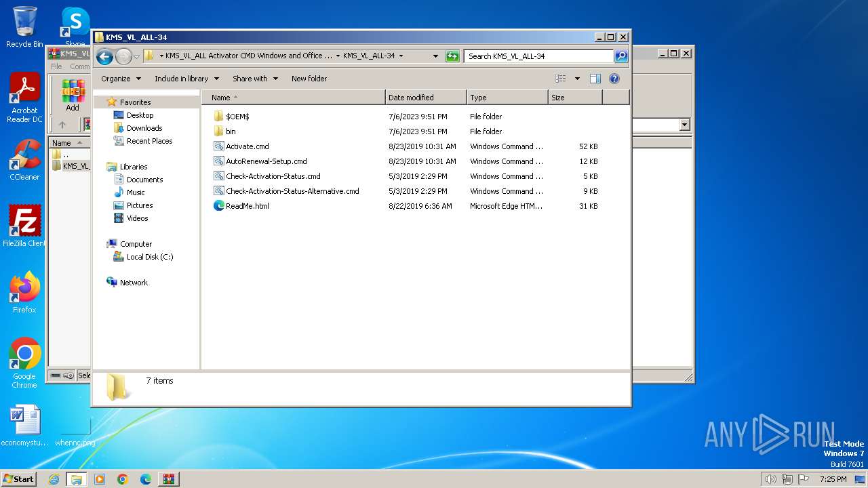Viewport: 868px width, 488px height.
Task: Click the search magnifier icon
Action: coord(620,56)
